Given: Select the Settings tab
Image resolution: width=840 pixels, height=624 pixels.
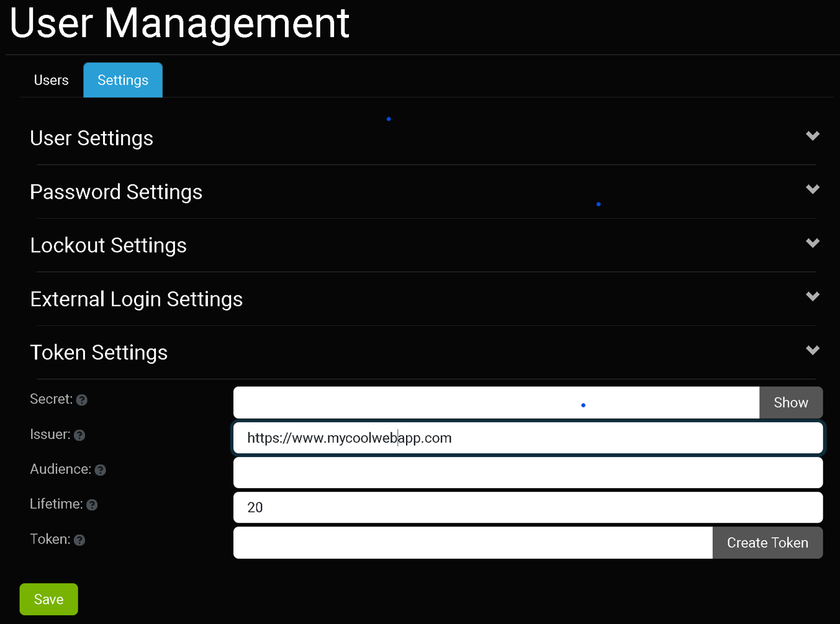Looking at the screenshot, I should pos(123,80).
